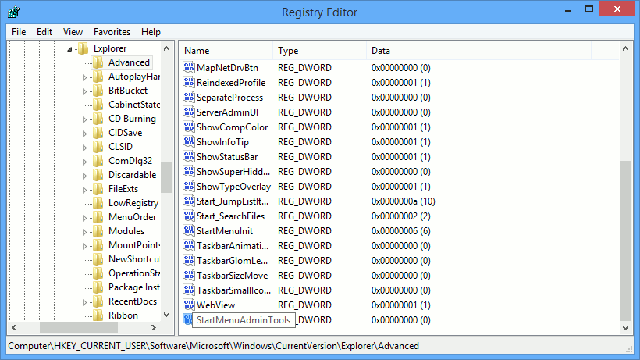640x360 pixels.
Task: Click the TaskbarGlomLevel value icon
Action: point(189,260)
